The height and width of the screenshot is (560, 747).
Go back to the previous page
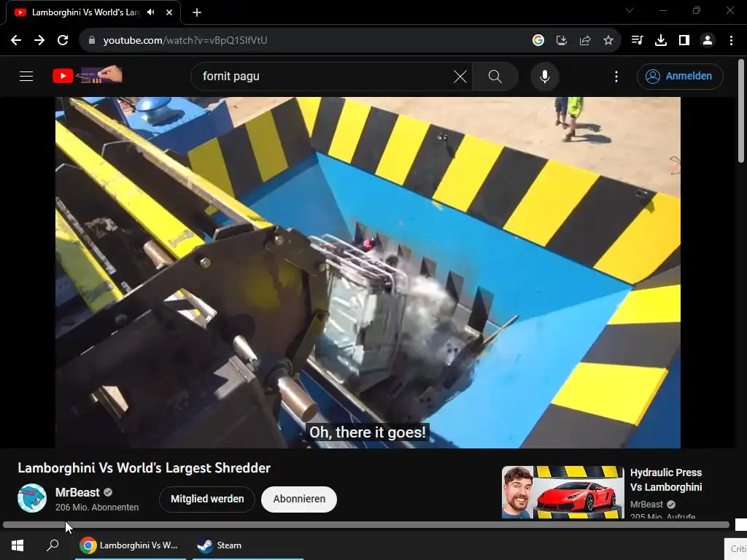pos(16,41)
